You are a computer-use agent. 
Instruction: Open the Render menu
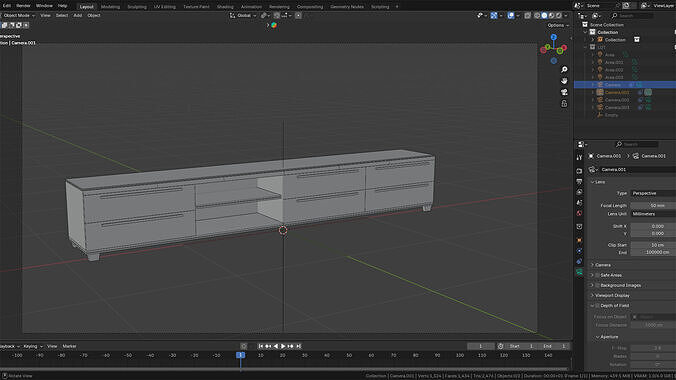pyautogui.click(x=23, y=6)
